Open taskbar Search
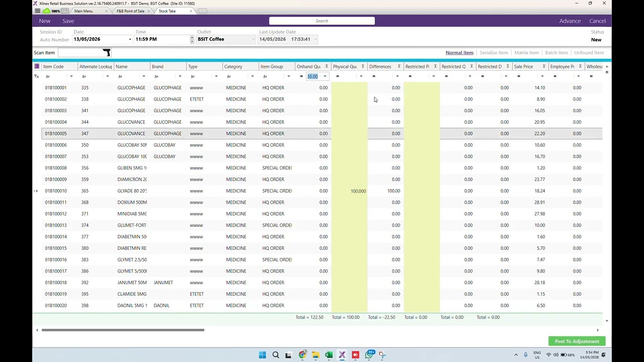644x362 pixels. pos(276,355)
